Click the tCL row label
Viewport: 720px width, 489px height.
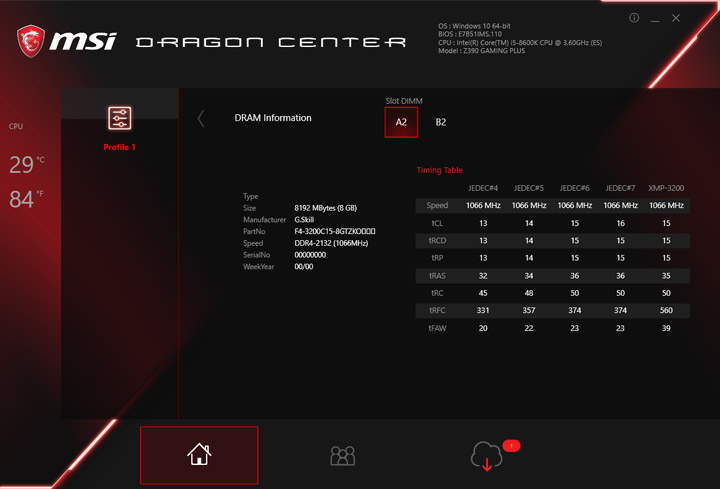[437, 223]
